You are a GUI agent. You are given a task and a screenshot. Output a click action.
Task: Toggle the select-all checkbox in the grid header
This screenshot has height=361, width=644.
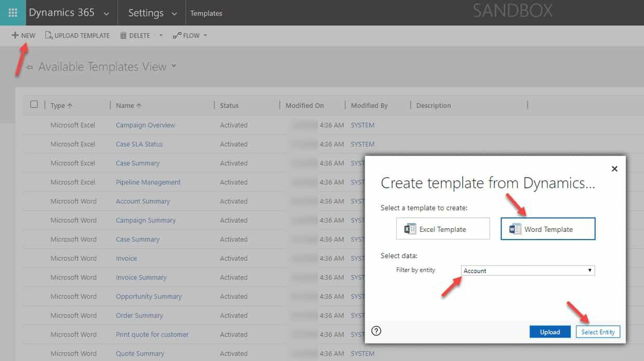point(34,104)
